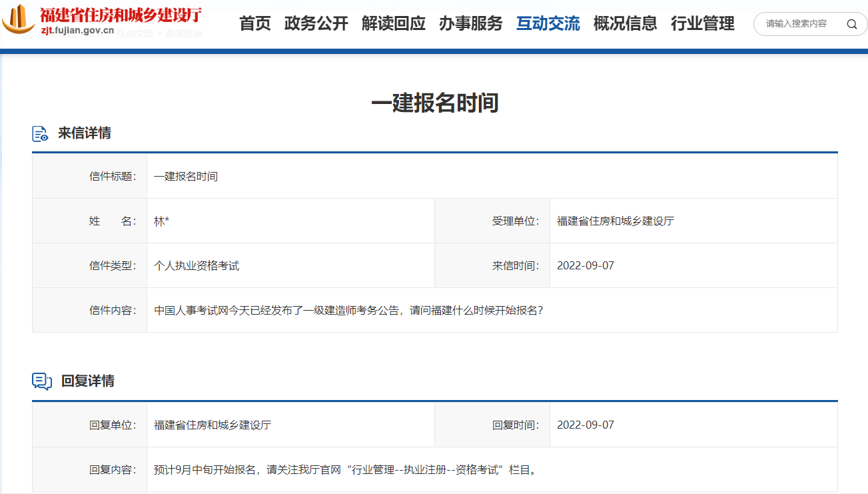Viewport: 868px width, 494px height.
Task: Open the 办事服务 menu item
Action: click(x=471, y=24)
